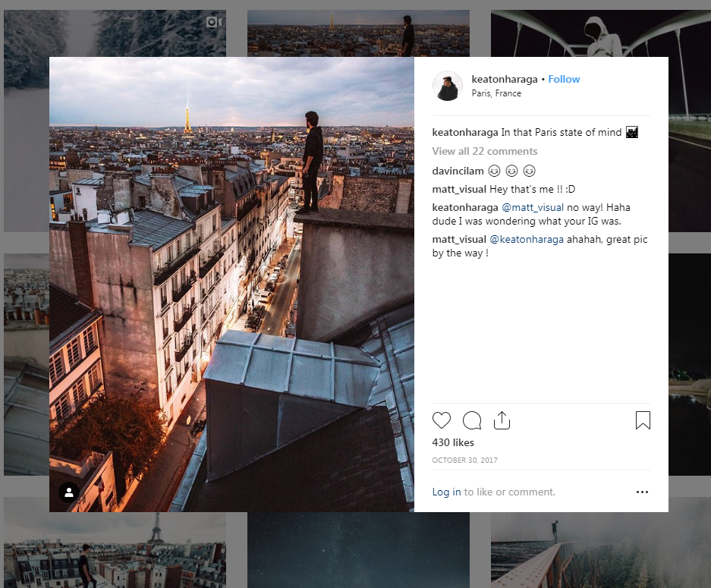Click the video camera icon on top-left thumbnail
The height and width of the screenshot is (588, 711).
[x=214, y=23]
